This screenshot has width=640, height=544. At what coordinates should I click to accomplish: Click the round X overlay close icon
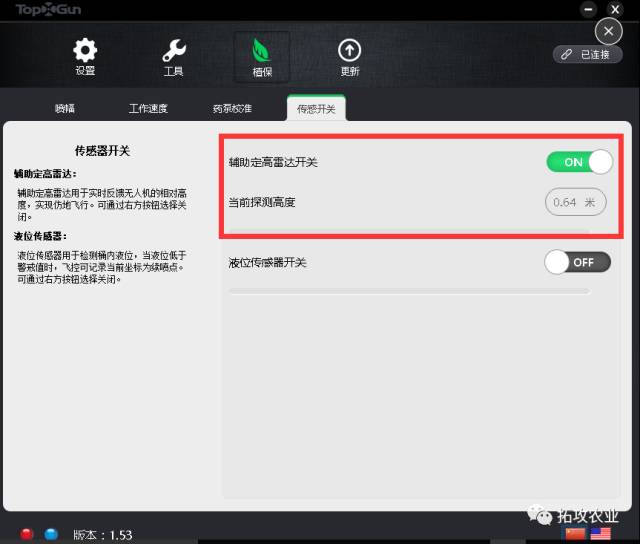click(x=610, y=31)
